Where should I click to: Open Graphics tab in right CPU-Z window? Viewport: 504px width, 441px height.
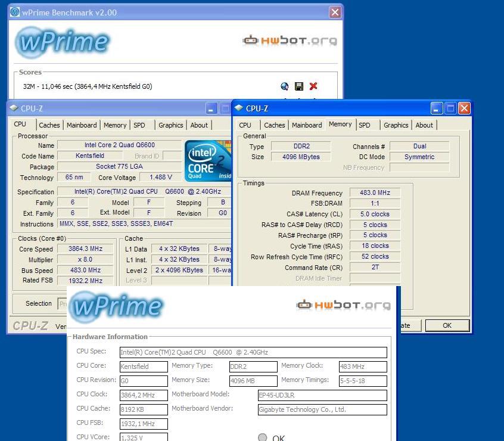[x=396, y=125]
